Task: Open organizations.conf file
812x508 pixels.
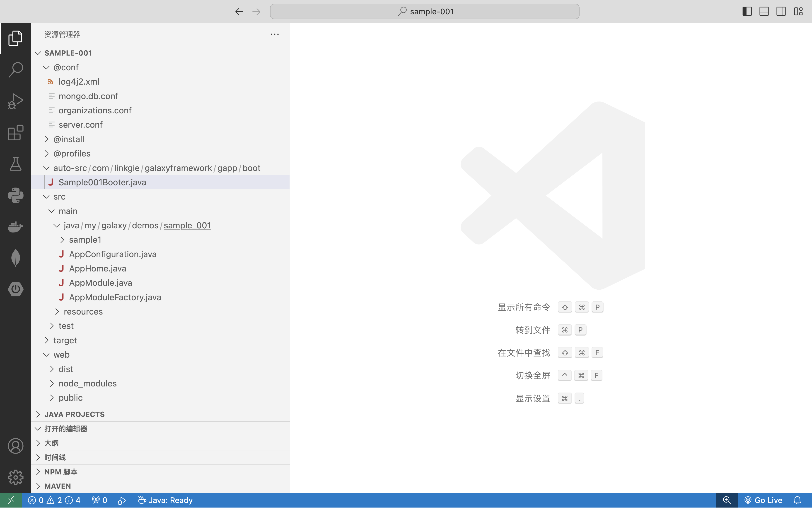Action: click(160, 110)
